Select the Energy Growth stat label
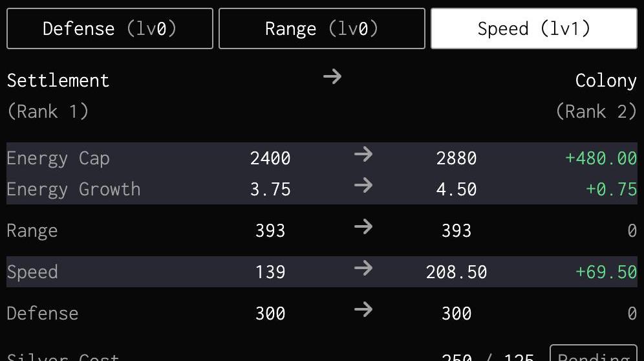 (74, 190)
